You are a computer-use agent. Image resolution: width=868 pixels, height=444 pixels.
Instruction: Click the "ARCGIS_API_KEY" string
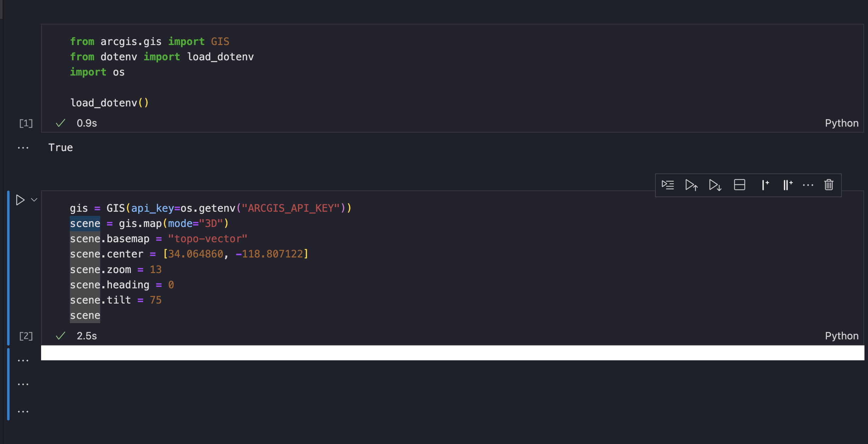(291, 208)
